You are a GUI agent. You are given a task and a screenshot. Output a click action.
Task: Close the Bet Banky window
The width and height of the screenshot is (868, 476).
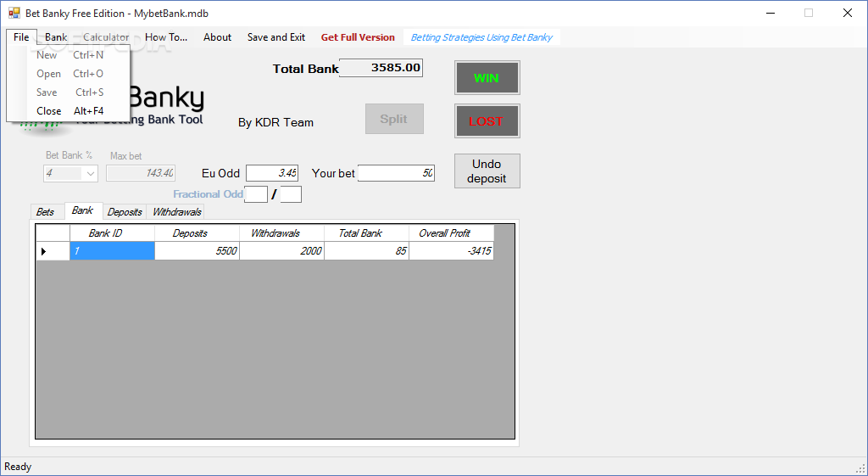(x=848, y=13)
